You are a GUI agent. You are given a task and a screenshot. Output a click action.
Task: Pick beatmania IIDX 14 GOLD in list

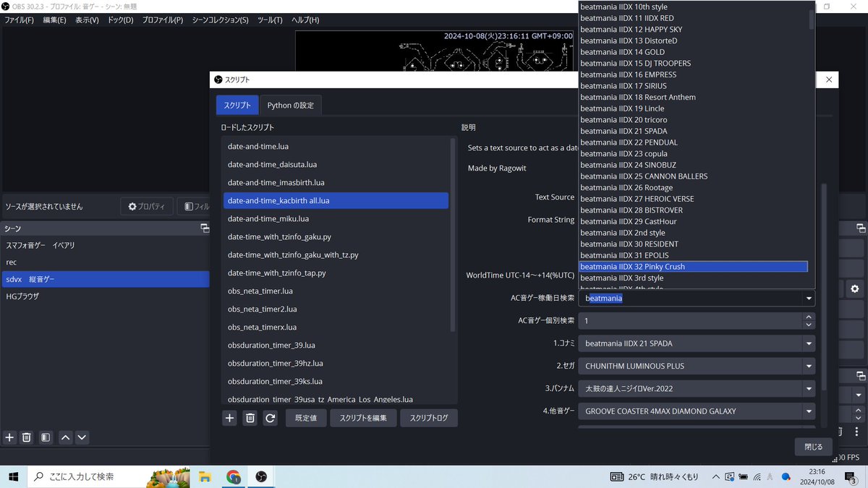coord(693,52)
